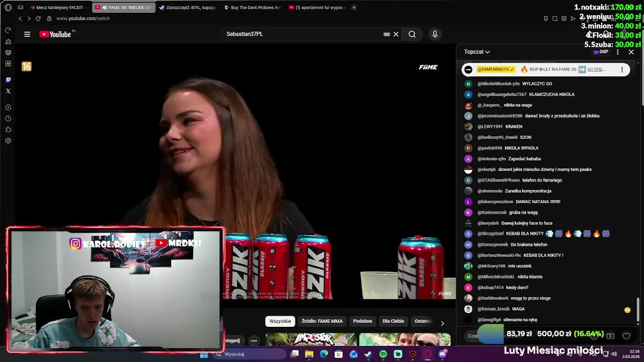Open the browser history clock icon
644x362 pixels.
coord(8,119)
